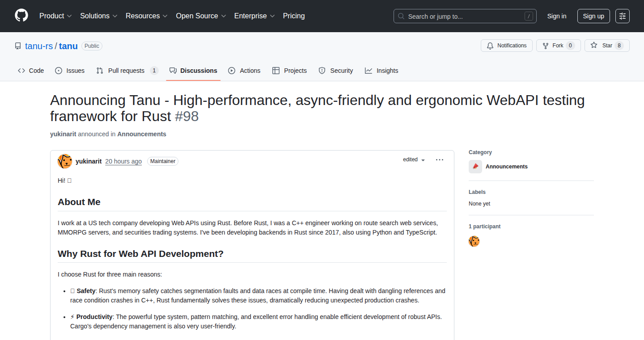The image size is (644, 340).
Task: Open the Security tab
Action: (x=336, y=71)
